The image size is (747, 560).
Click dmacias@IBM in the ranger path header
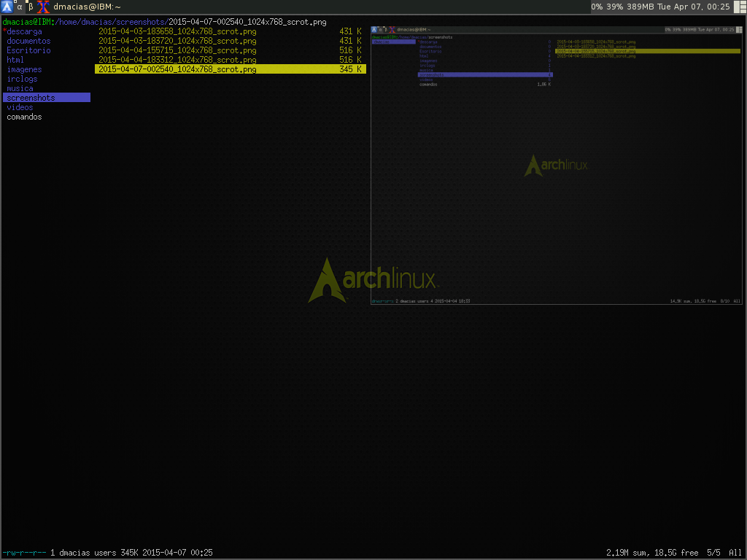coord(27,22)
